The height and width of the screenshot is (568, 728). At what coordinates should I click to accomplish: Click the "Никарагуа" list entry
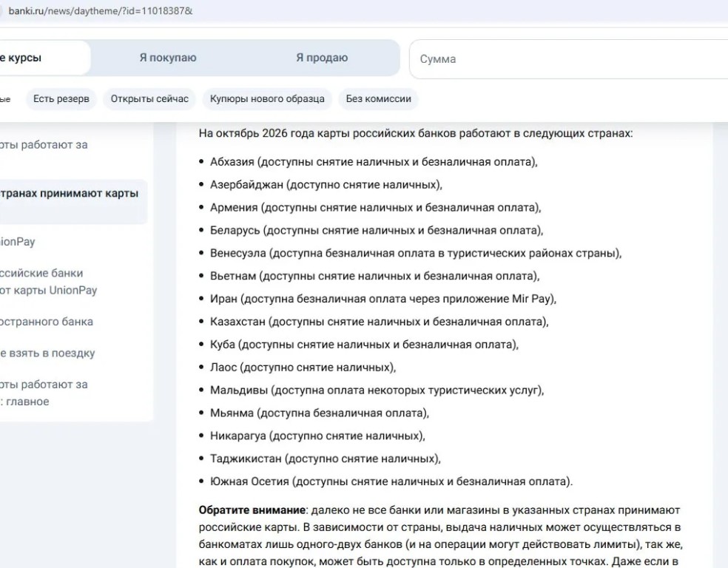317,436
